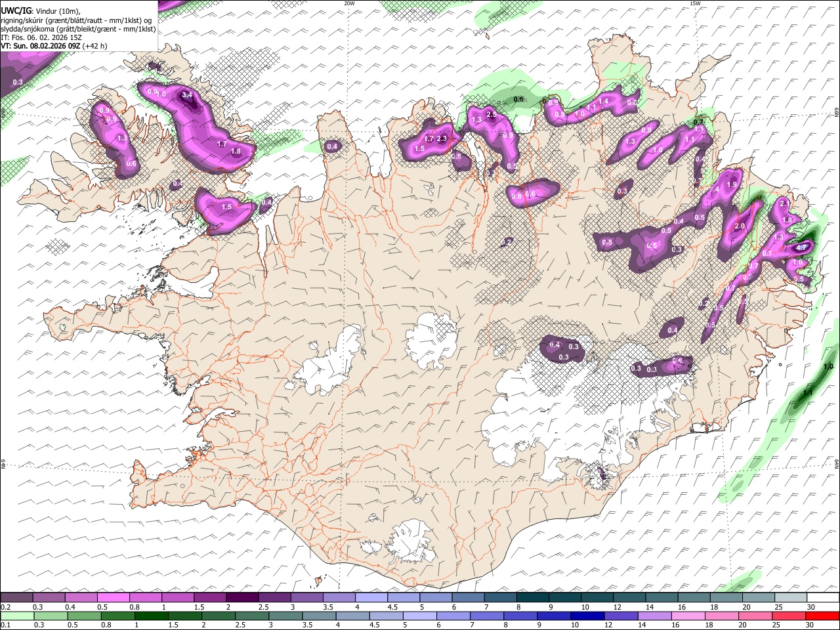Screen dimensions: 840x630
Task: Select the dark teal 8–9 snow legend swatch
Action: pyautogui.click(x=532, y=597)
